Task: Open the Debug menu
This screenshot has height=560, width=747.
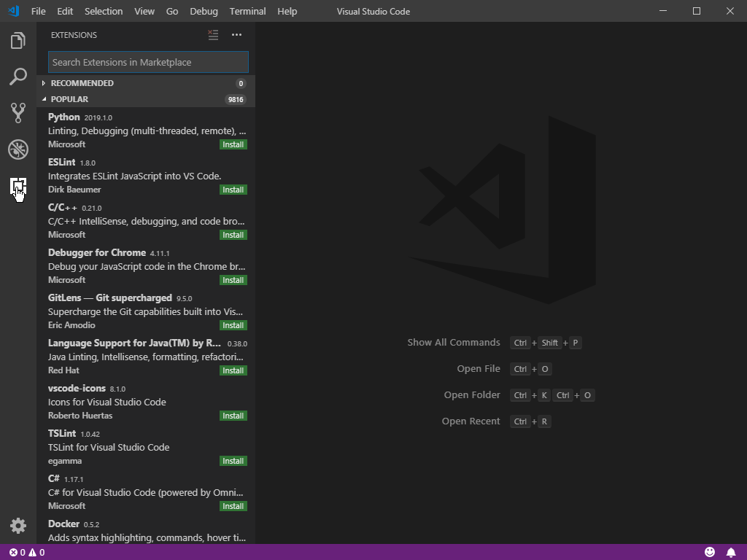Action: pos(204,11)
